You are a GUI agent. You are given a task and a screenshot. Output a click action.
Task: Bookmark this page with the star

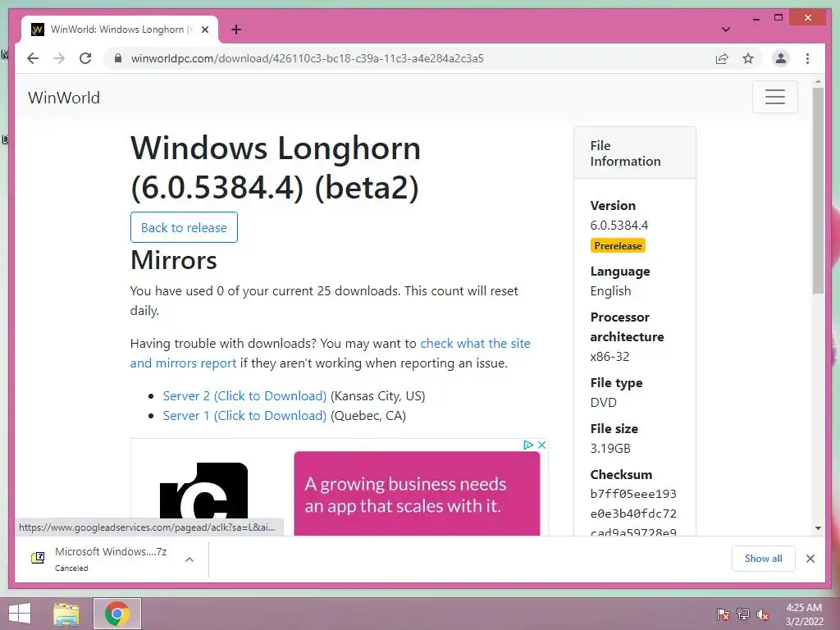748,58
